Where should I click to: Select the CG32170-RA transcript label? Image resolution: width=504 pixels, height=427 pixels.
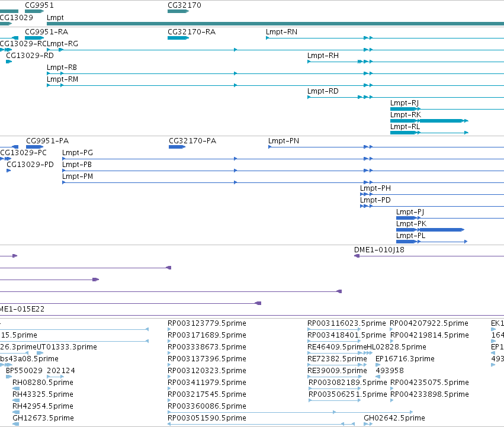pos(191,32)
